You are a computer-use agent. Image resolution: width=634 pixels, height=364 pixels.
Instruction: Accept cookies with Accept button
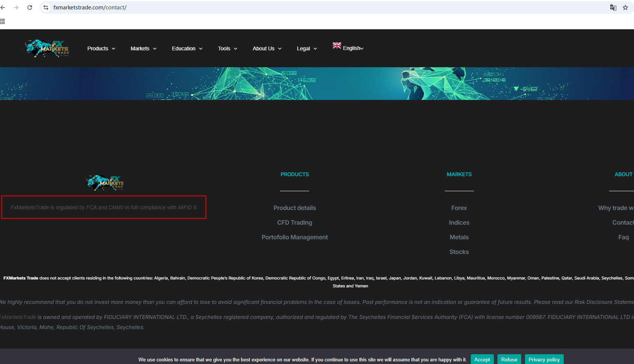[482, 359]
